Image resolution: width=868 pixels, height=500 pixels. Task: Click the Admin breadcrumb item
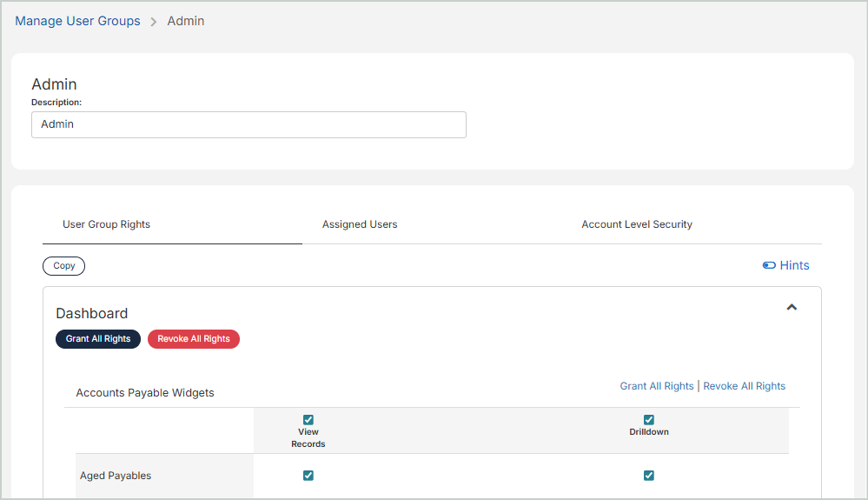[x=186, y=21]
